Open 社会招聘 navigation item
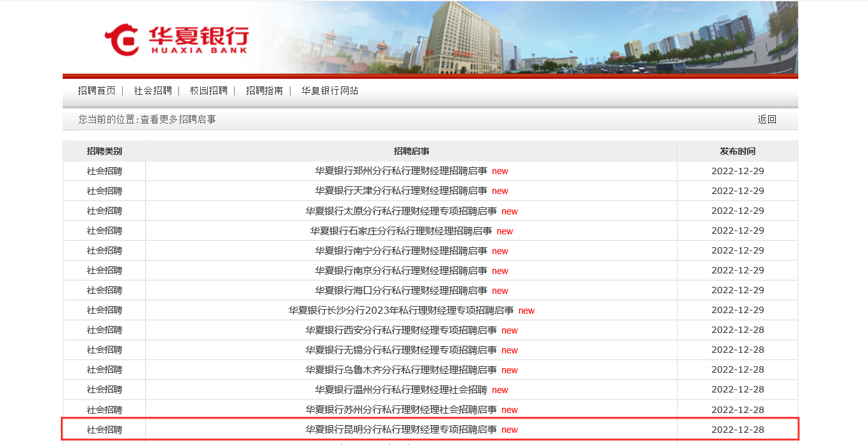The height and width of the screenshot is (445, 868). (153, 91)
